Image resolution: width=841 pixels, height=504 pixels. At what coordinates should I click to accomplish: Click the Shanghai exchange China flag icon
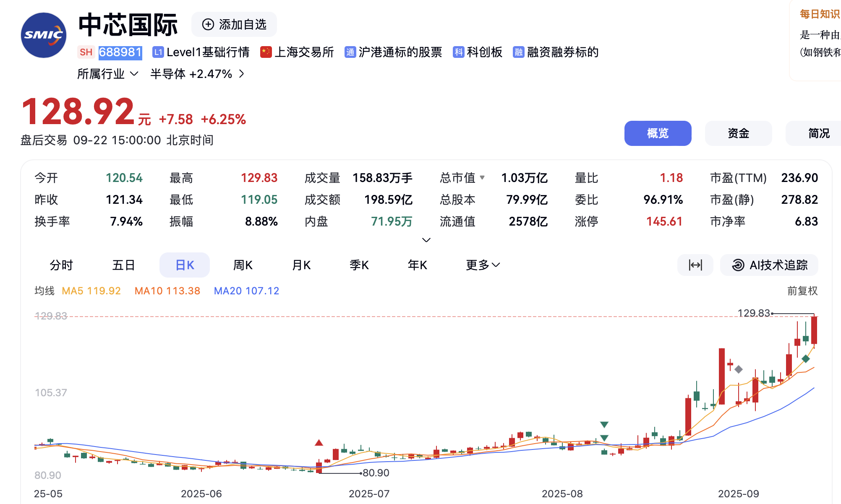tap(266, 52)
